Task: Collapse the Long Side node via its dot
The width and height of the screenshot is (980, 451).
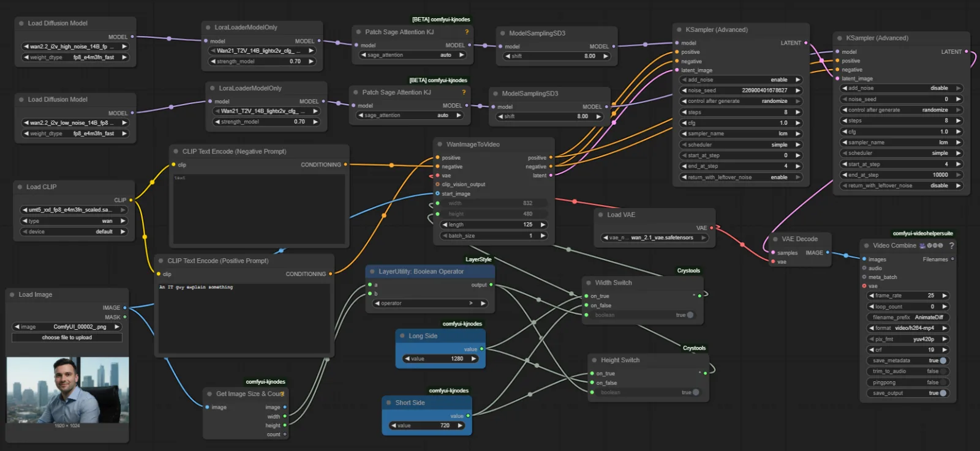Action: (x=402, y=336)
